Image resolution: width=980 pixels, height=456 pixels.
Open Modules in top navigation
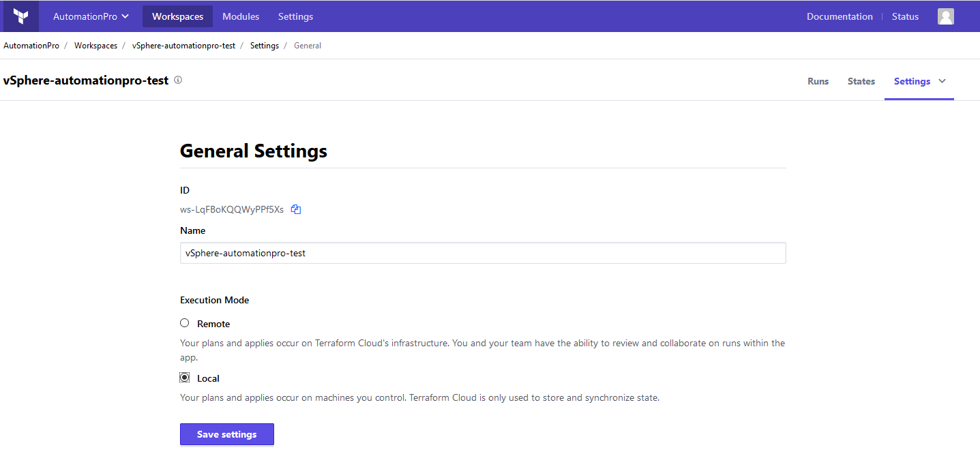pyautogui.click(x=241, y=16)
